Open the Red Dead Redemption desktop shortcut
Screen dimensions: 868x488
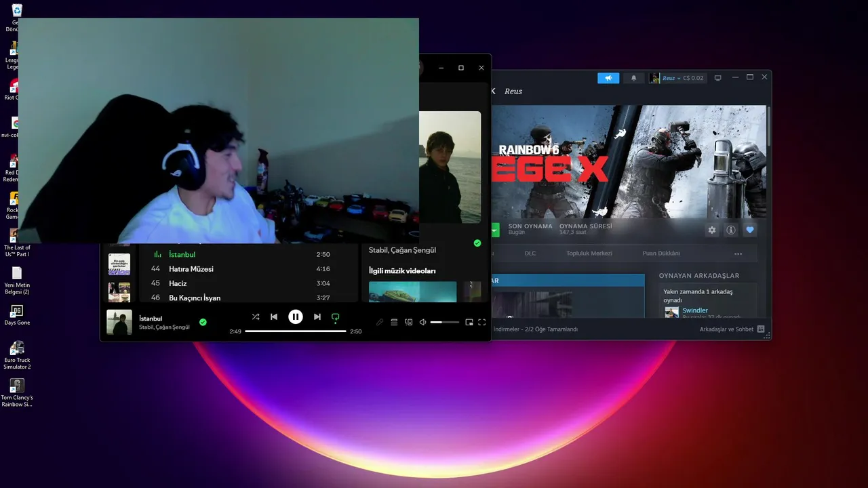click(x=12, y=167)
